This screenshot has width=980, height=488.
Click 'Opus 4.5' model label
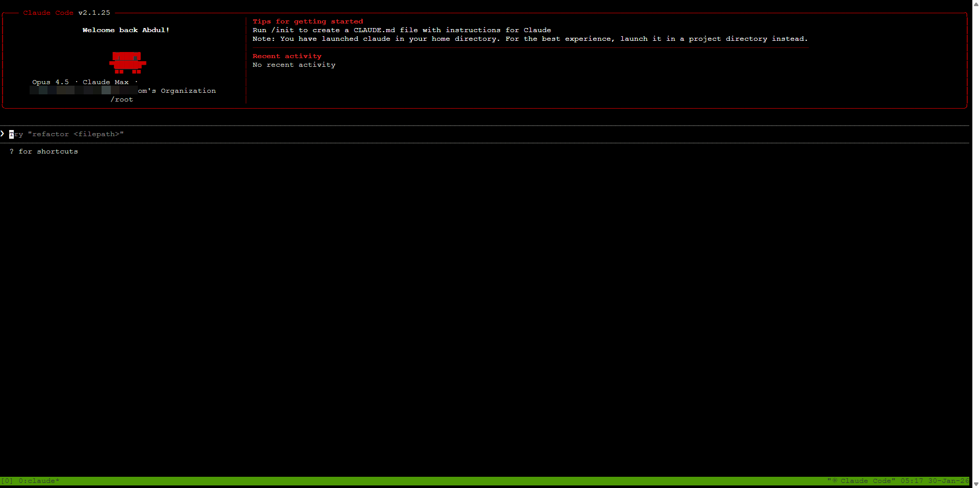pyautogui.click(x=51, y=82)
